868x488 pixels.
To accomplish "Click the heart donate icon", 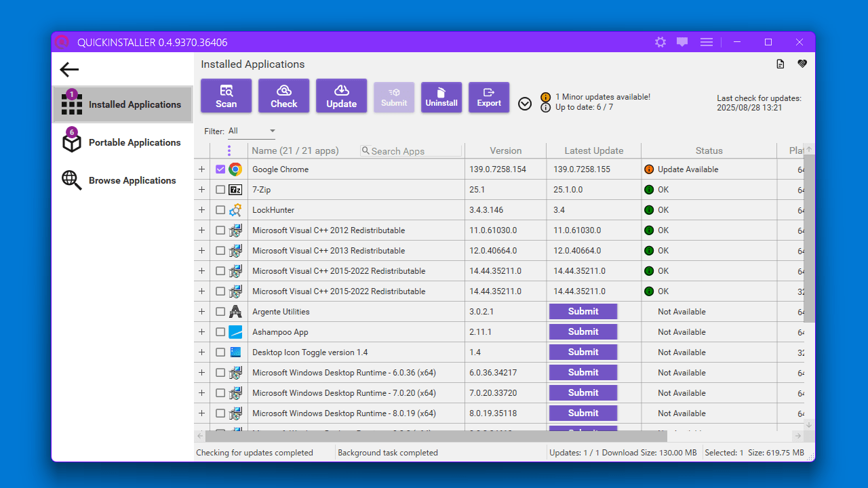I will coord(802,64).
